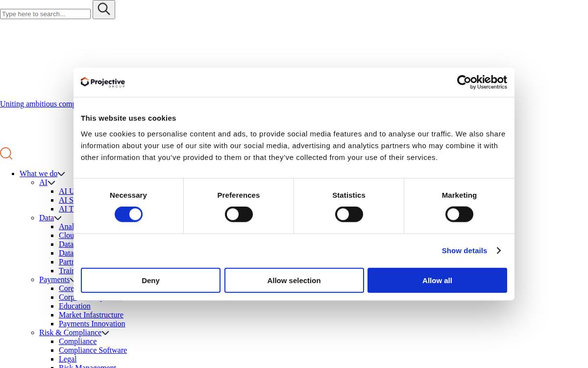This screenshot has height=368, width=588.
Task: Open the Cookiebot by Usercentrics logo link
Action: [482, 82]
